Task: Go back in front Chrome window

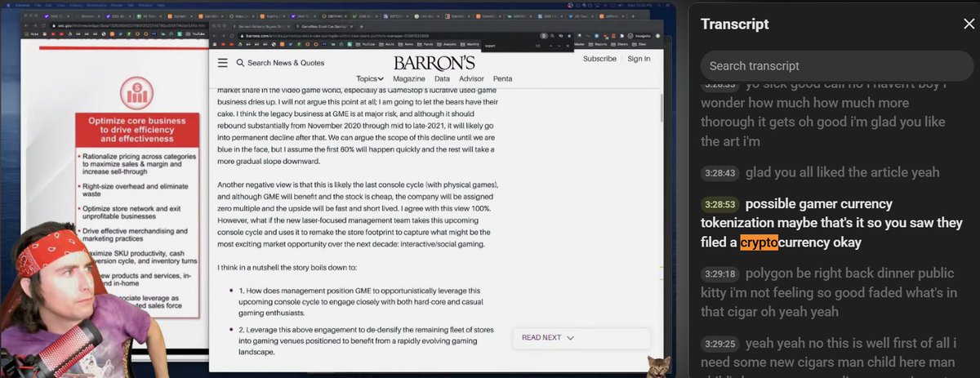Action: [213, 37]
